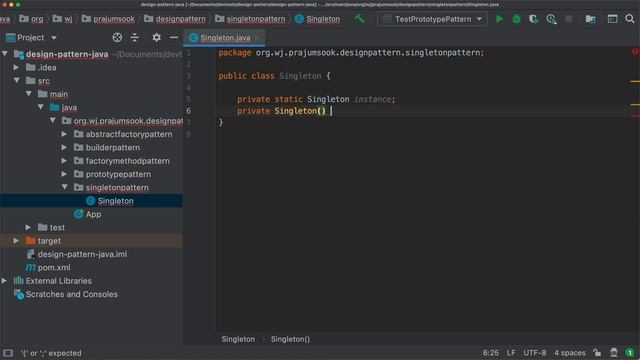The image size is (640, 360).
Task: Open Project panel settings gear
Action: 156,38
